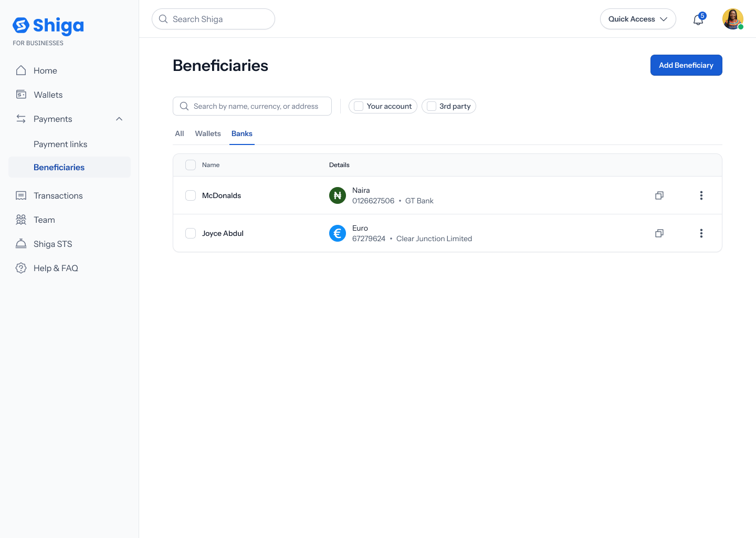Click the Euro currency icon
Image resolution: width=756 pixels, height=538 pixels.
[338, 233]
